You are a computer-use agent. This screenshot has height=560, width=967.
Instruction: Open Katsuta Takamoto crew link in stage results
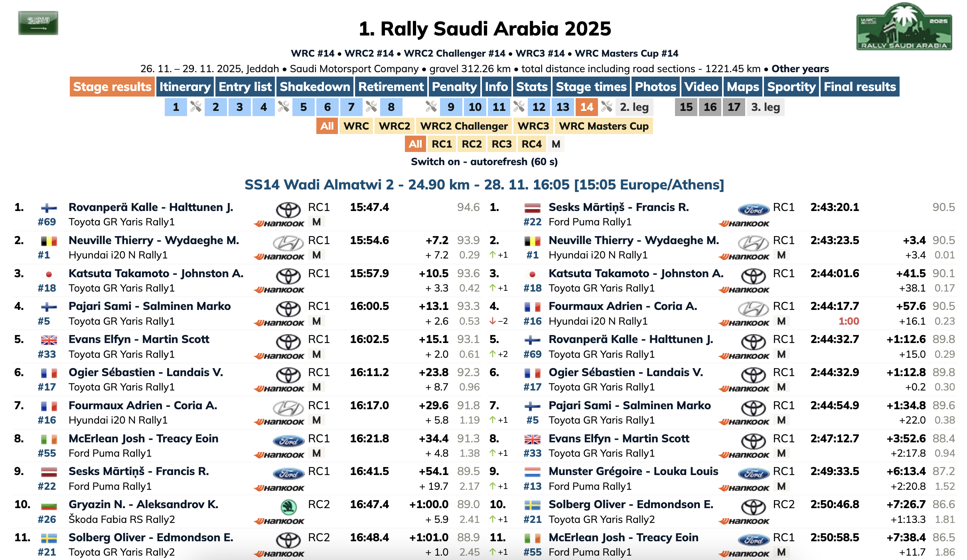(156, 273)
